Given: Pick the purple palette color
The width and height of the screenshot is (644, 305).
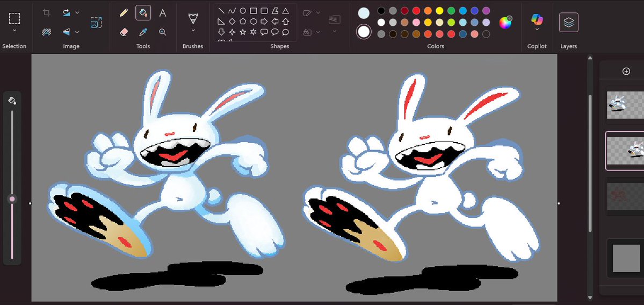Looking at the screenshot, I should coord(486,11).
